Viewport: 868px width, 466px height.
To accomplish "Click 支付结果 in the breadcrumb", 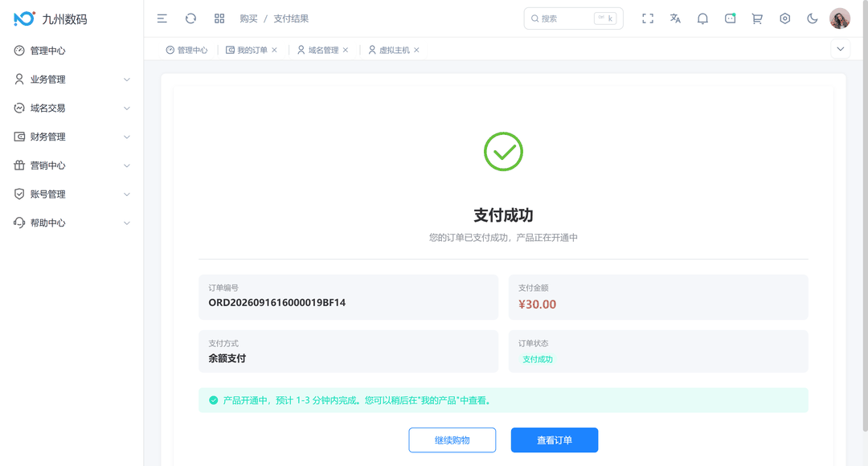I will click(291, 18).
